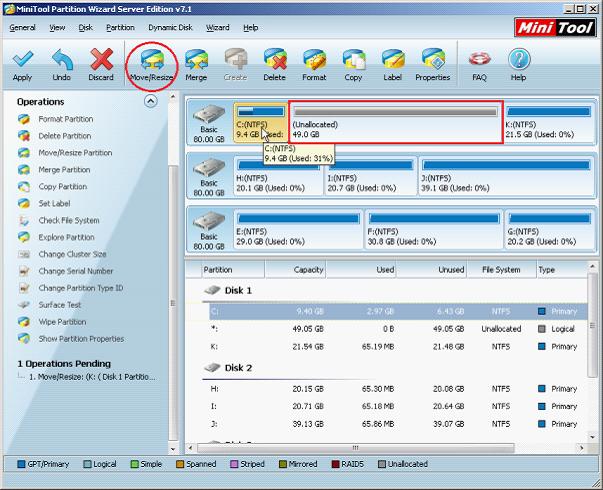Viewport: 603px width, 490px height.
Task: Click the Undo arrow toolbar button
Action: coord(62,65)
